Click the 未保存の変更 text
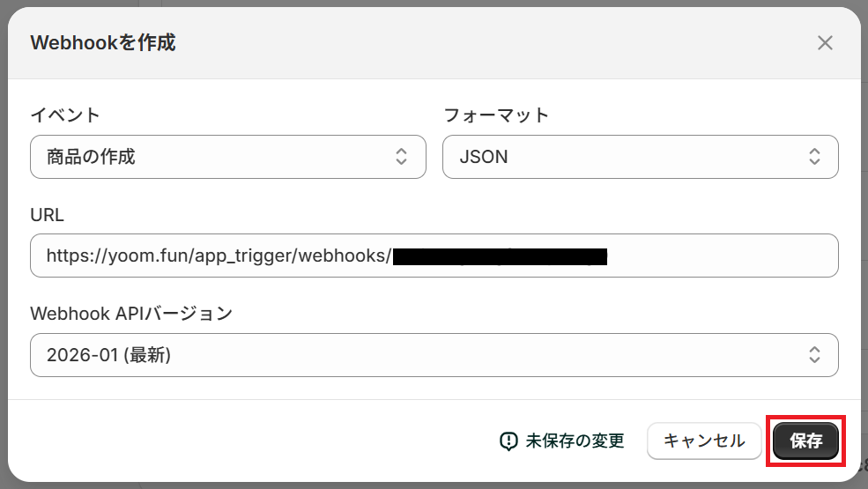868x489 pixels. click(575, 441)
